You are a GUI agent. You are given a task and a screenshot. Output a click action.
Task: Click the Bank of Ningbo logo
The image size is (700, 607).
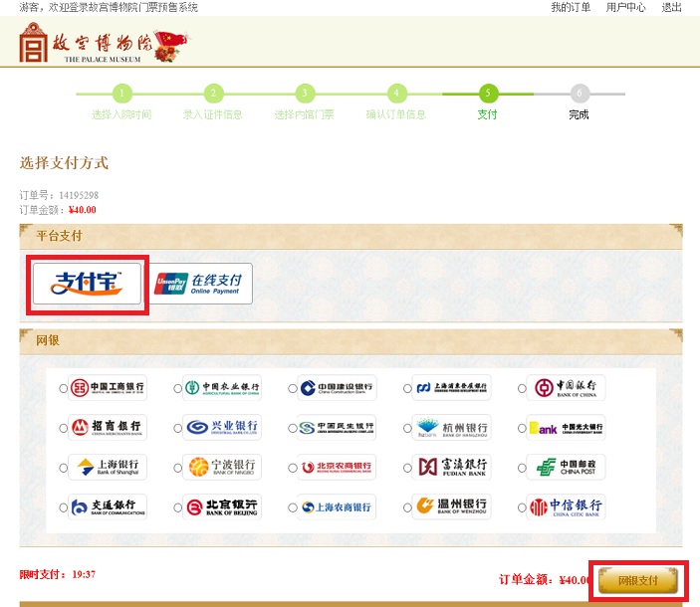[x=222, y=467]
